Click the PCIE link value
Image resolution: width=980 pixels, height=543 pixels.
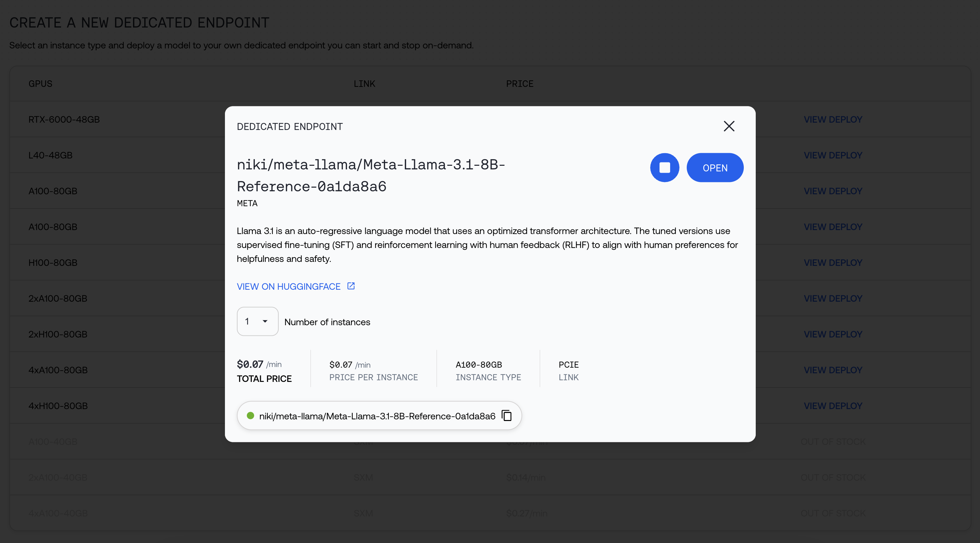point(568,365)
